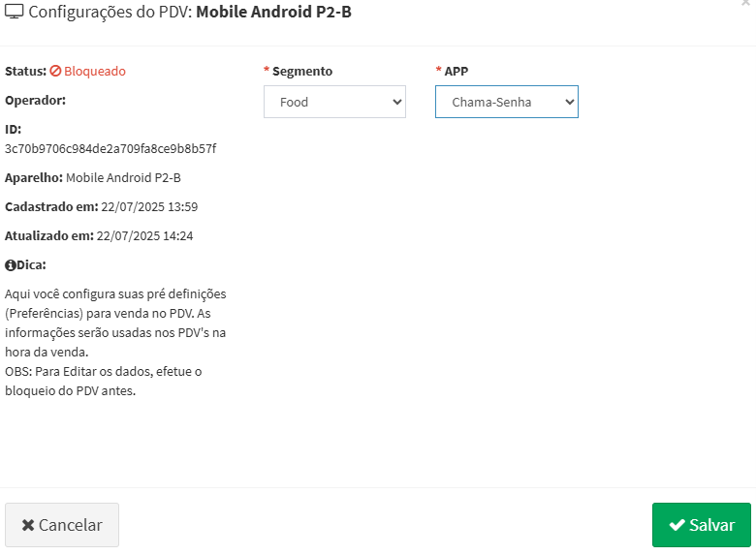This screenshot has width=756, height=555.
Task: Open the APP dropdown showing Chama-Senha
Action: pyautogui.click(x=507, y=102)
